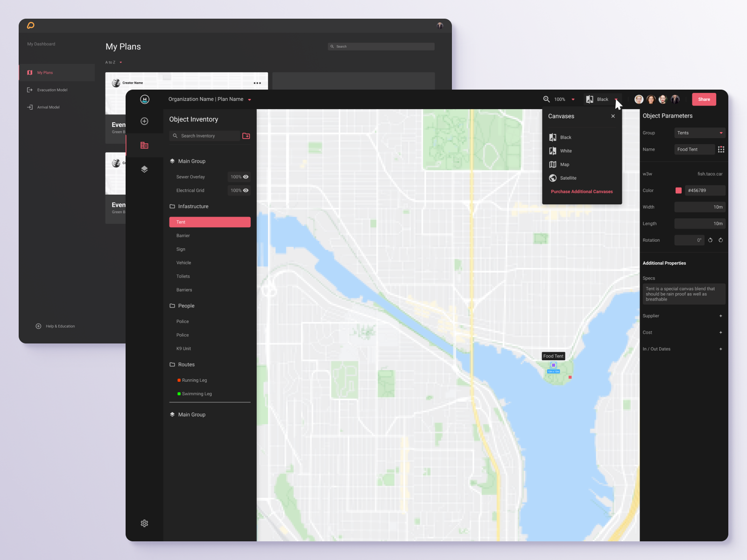Click the color hex #456789 field
747x560 pixels.
pyautogui.click(x=705, y=190)
